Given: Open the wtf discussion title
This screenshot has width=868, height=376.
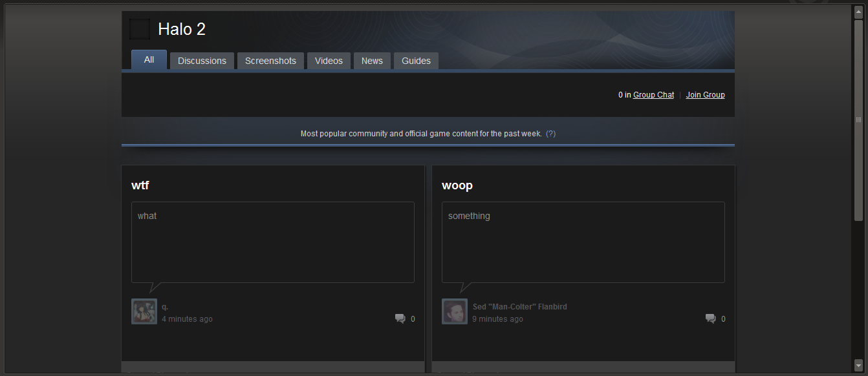Looking at the screenshot, I should point(140,185).
